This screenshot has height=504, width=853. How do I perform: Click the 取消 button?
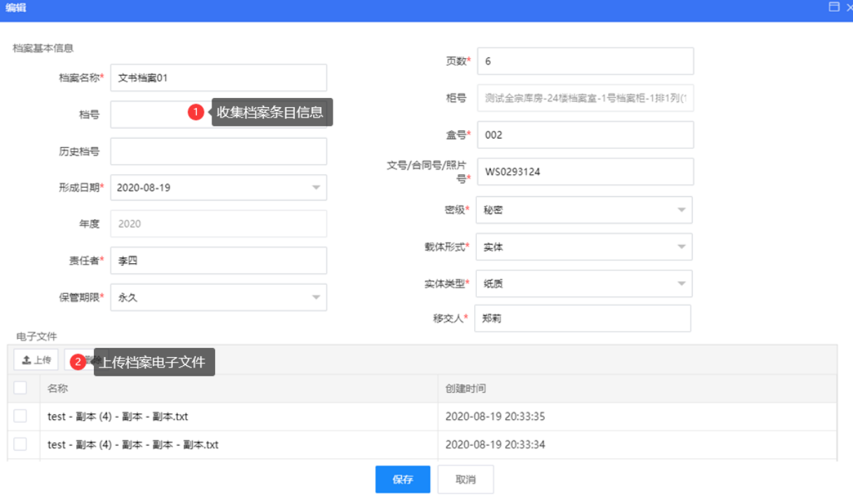click(466, 479)
